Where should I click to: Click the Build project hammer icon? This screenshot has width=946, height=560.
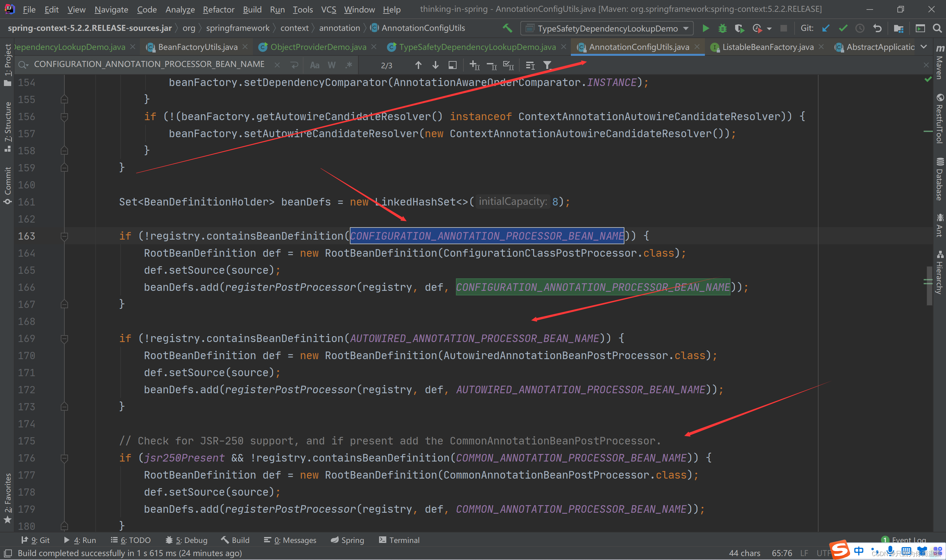(507, 28)
